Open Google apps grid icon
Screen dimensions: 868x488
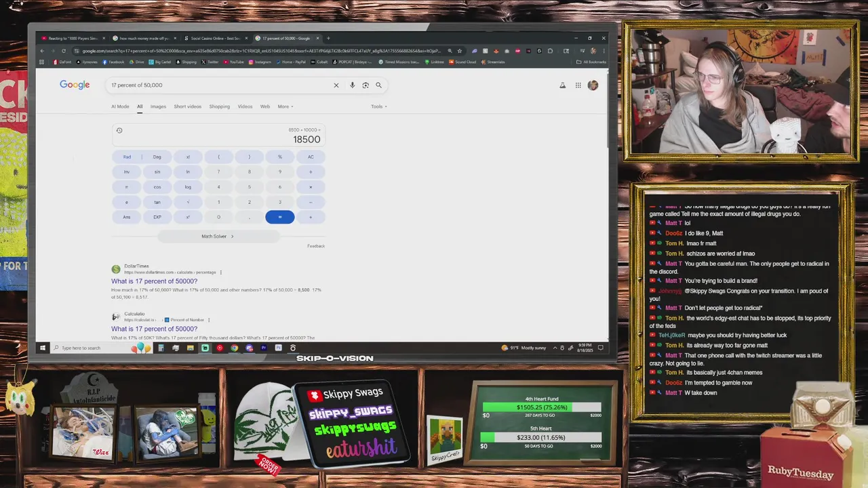(x=578, y=85)
